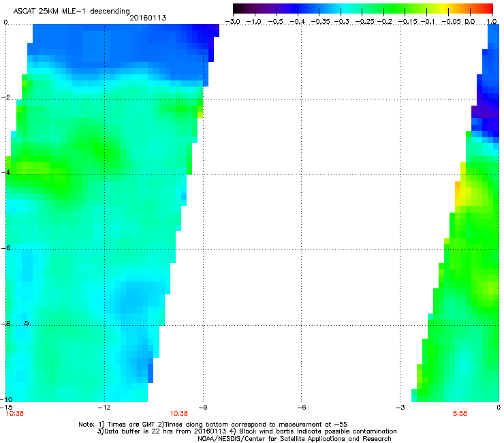Click the -1.0 color bar label
Screen dimensions: 504x443
click(x=255, y=22)
